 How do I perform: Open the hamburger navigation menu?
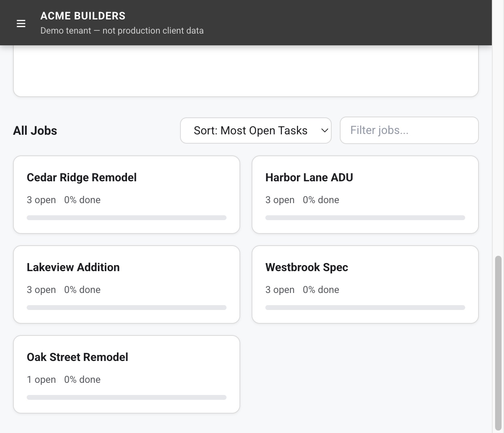point(21,24)
